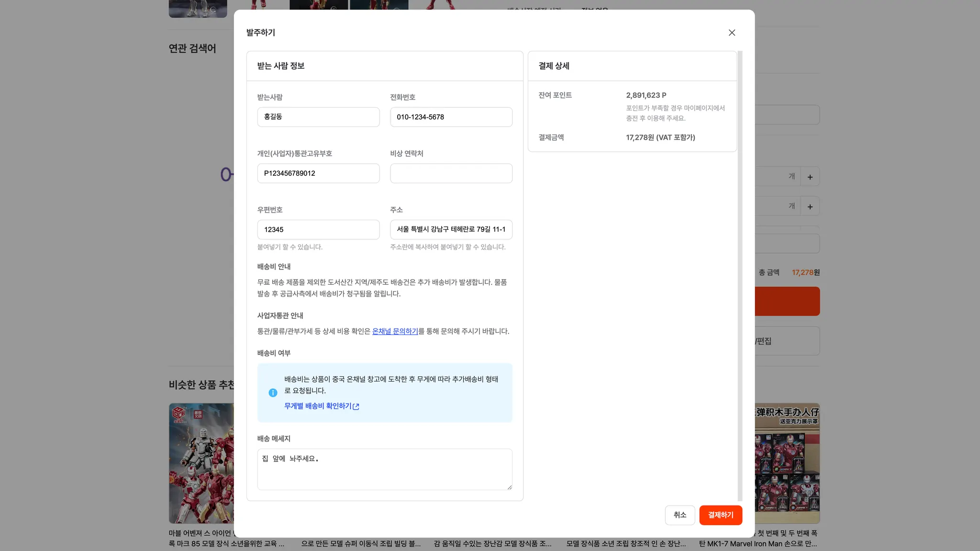Screen dimensions: 980x551
Task: Click lower plus quantity button behind dialog
Action: tap(810, 207)
